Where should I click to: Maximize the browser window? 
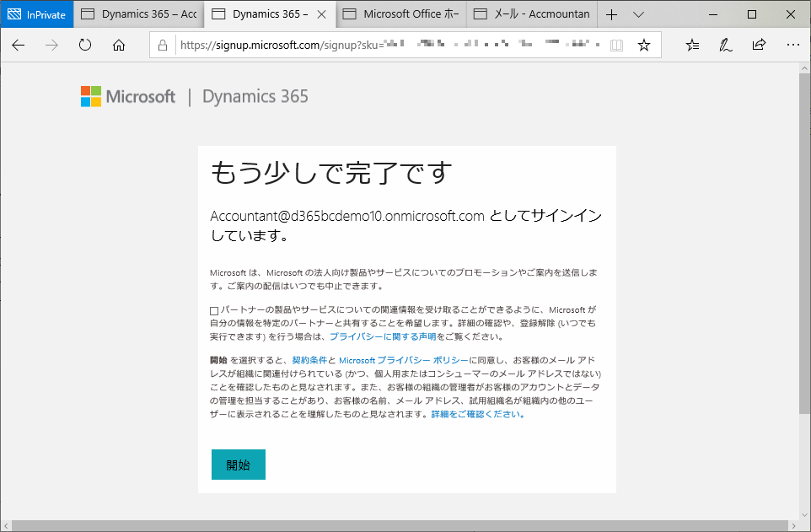752,14
